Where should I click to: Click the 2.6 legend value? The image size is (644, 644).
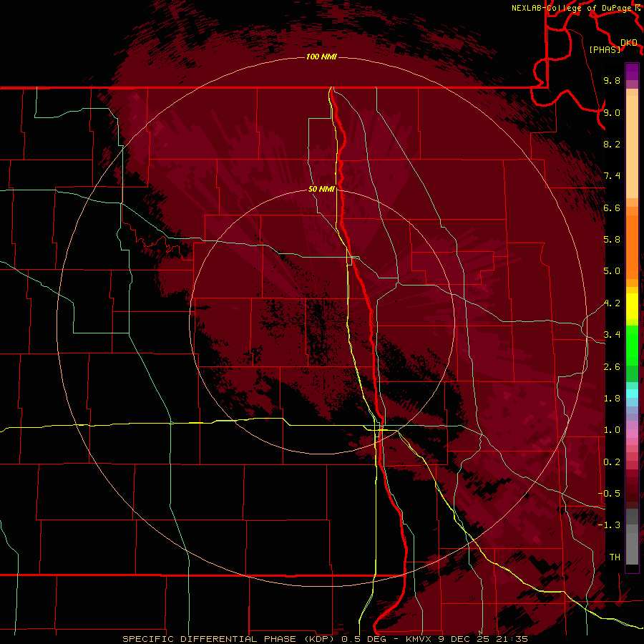[x=612, y=367]
